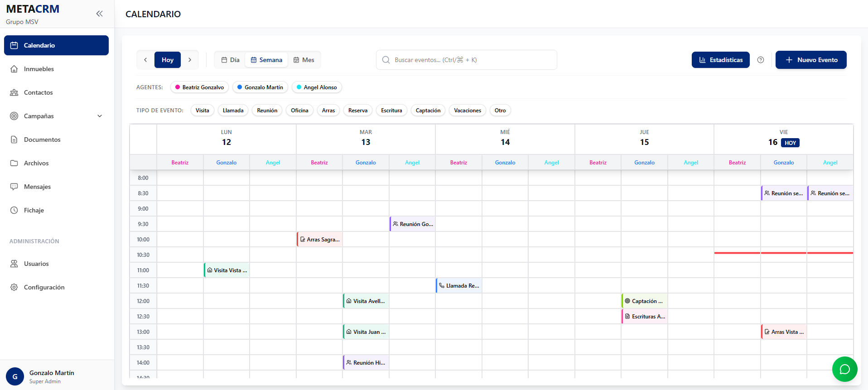Toggle agent filter Angel Alonso
This screenshot has height=390, width=868.
tap(317, 87)
